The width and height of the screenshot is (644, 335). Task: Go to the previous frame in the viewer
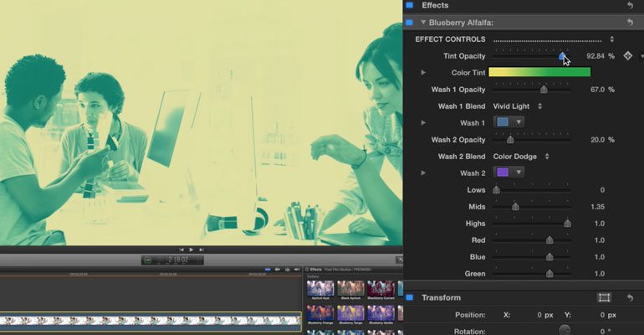(x=181, y=250)
